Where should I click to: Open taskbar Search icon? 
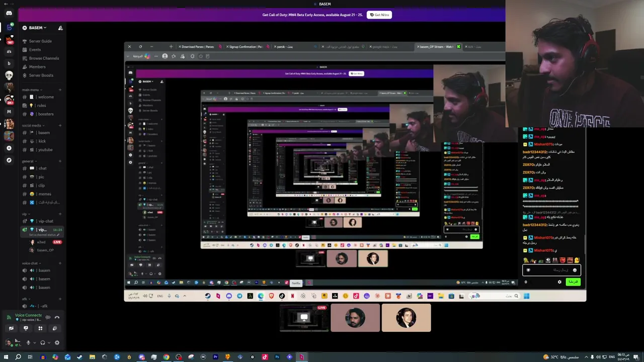point(18,357)
